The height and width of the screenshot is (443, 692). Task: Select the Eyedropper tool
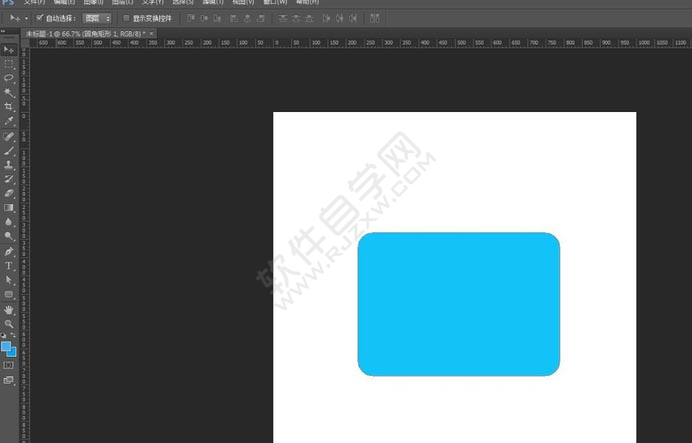[x=8, y=120]
